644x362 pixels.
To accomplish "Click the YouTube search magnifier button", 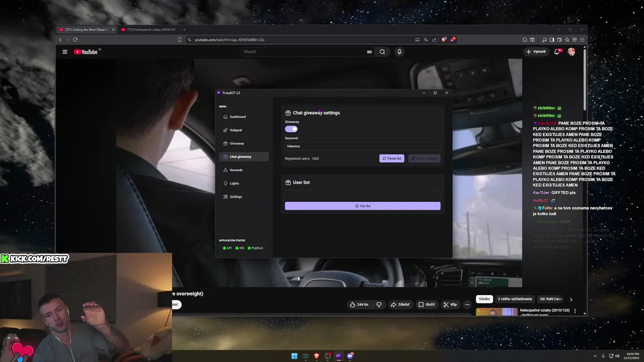I will click(382, 52).
